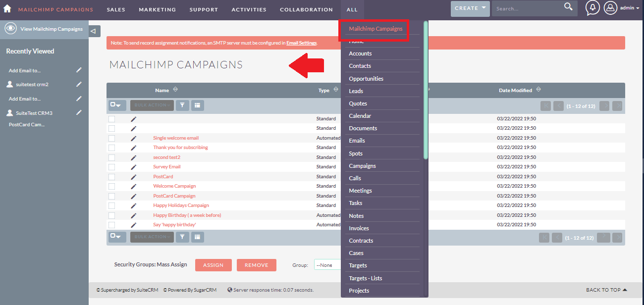Go to the Home icon in navbar
The width and height of the screenshot is (644, 305).
(x=7, y=8)
